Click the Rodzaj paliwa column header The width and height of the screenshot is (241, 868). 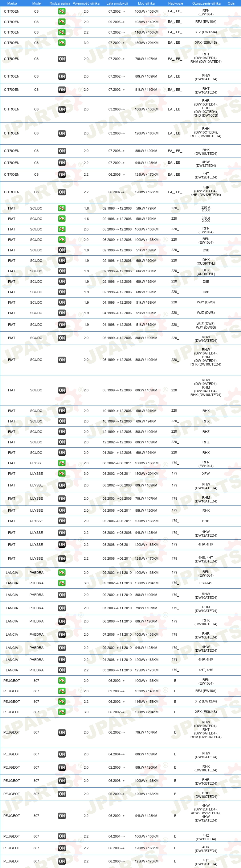coord(60,3)
